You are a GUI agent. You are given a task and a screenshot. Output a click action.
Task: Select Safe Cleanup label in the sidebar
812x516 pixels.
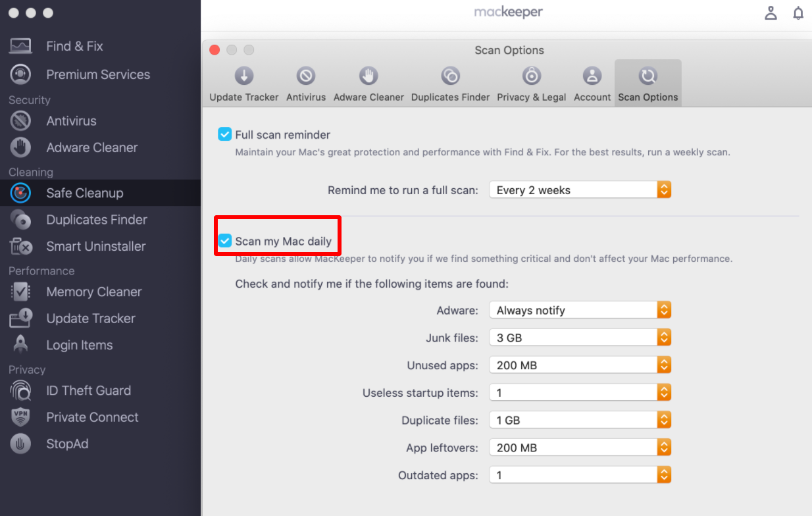[85, 193]
